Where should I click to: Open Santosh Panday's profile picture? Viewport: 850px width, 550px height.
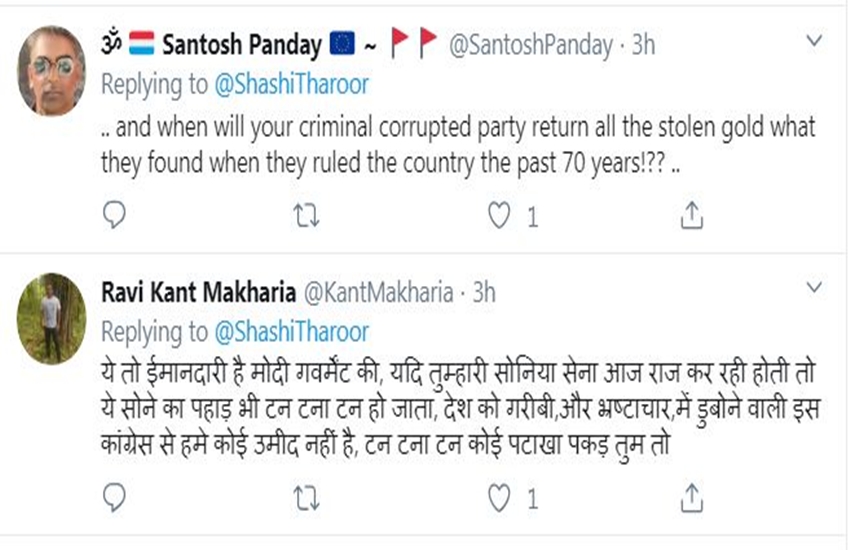click(x=52, y=70)
